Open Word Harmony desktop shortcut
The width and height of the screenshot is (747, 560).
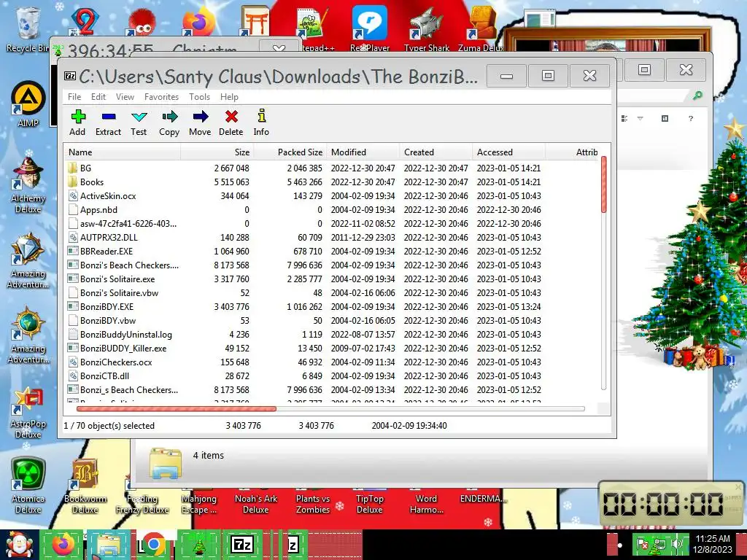point(426,504)
